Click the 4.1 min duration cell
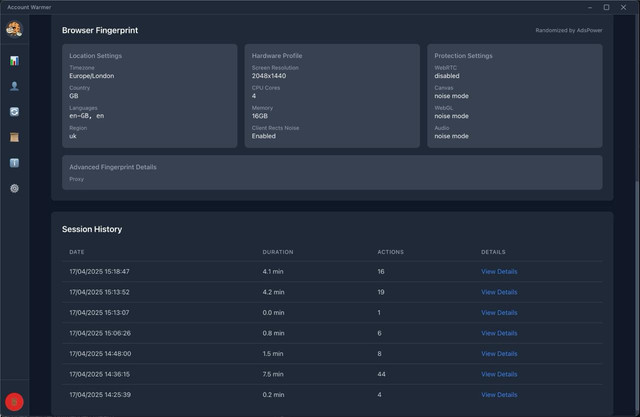Image resolution: width=640 pixels, height=417 pixels. [x=273, y=272]
